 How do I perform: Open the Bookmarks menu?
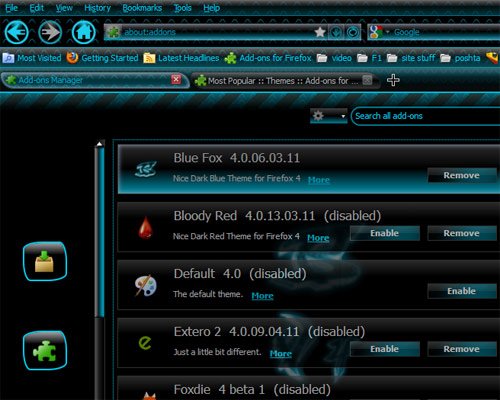pos(142,8)
